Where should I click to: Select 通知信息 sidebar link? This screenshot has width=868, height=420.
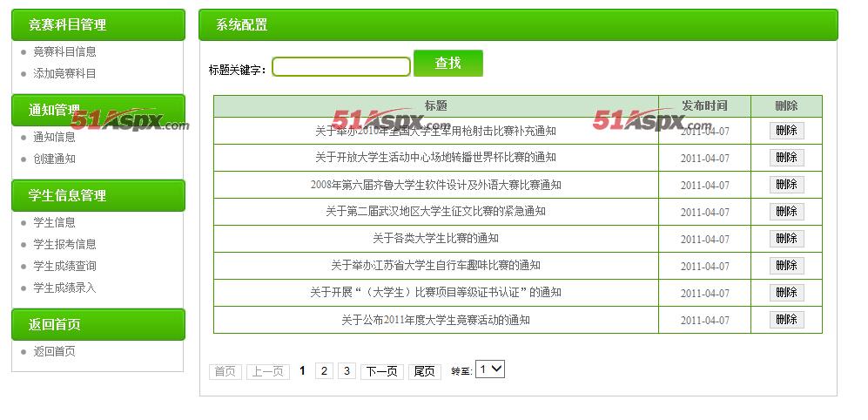tap(54, 137)
